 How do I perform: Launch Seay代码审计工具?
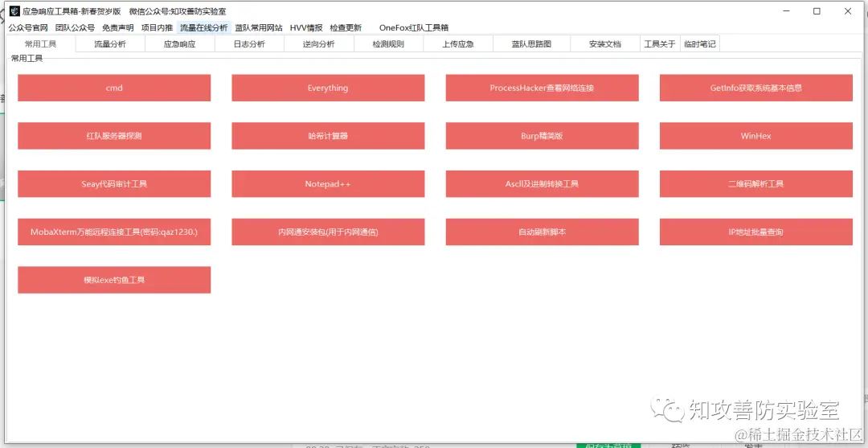[x=114, y=184]
